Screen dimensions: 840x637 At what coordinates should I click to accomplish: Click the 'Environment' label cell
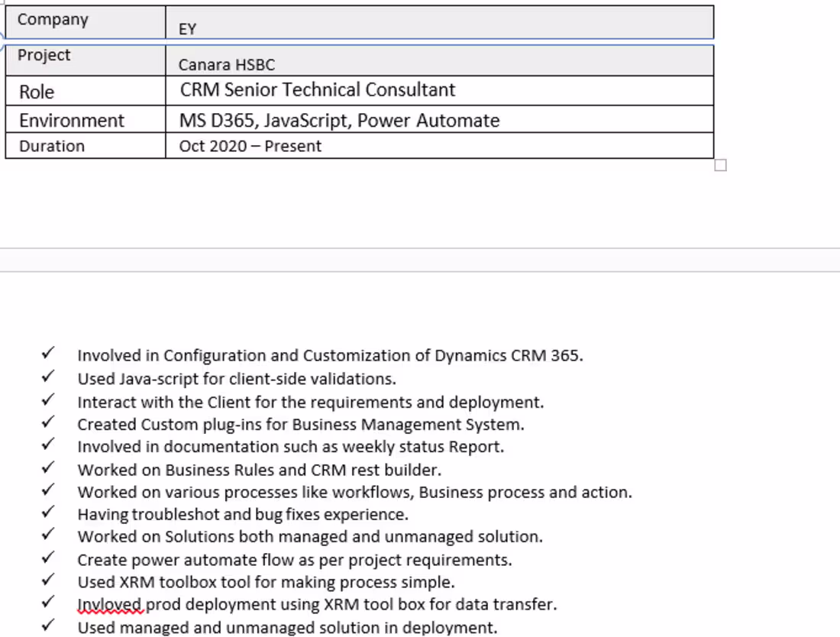(86, 119)
